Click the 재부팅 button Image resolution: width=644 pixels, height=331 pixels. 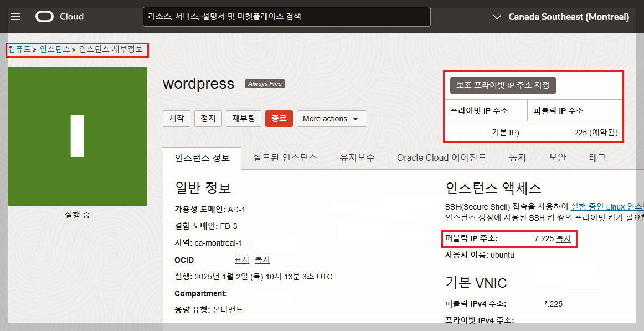[244, 119]
